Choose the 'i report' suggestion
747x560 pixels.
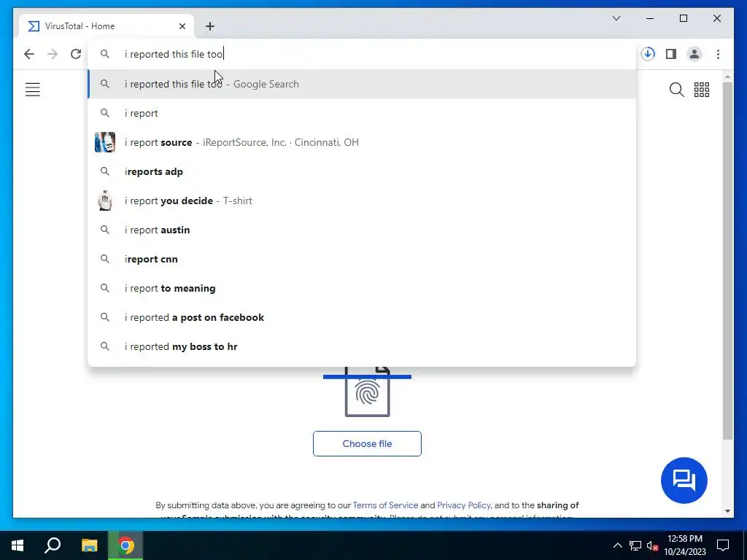(x=362, y=113)
